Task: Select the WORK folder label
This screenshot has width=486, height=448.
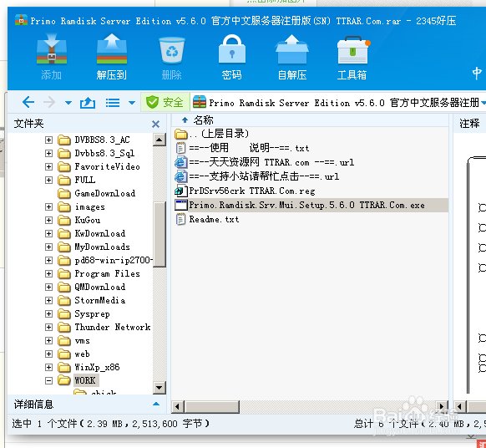Action: 85,380
